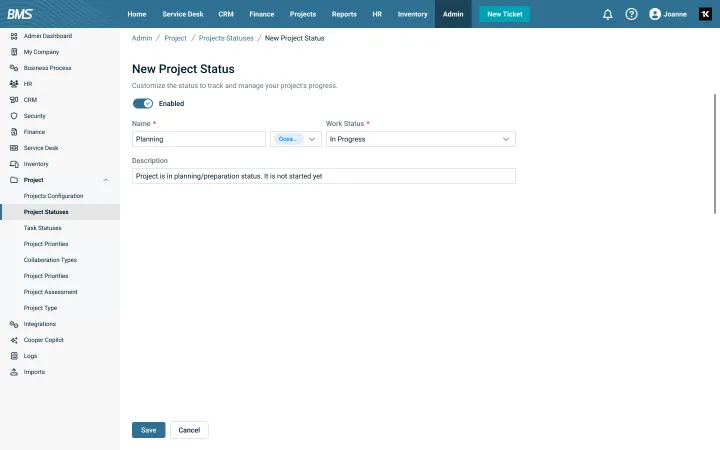Click the Description input field
The image size is (720, 450).
point(323,176)
